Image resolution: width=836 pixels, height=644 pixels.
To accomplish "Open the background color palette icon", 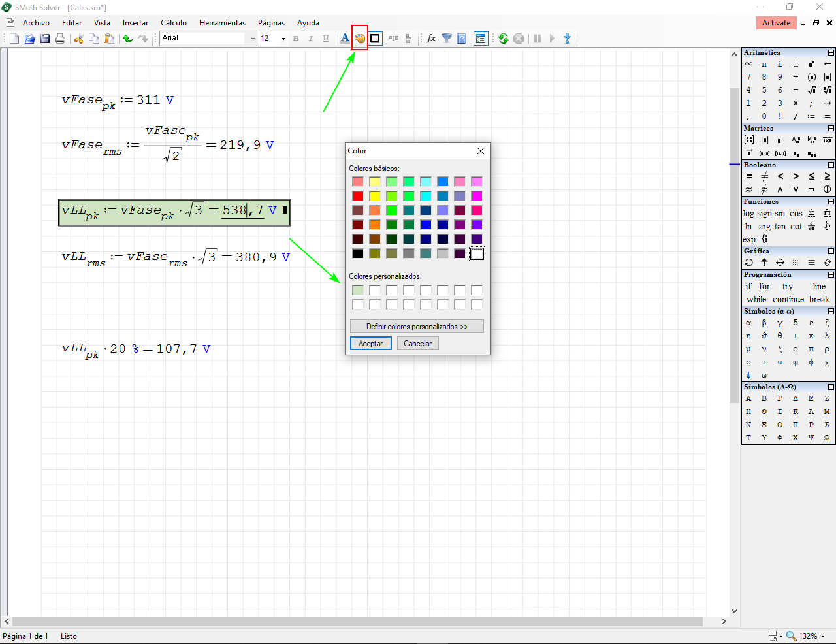I will (x=360, y=39).
